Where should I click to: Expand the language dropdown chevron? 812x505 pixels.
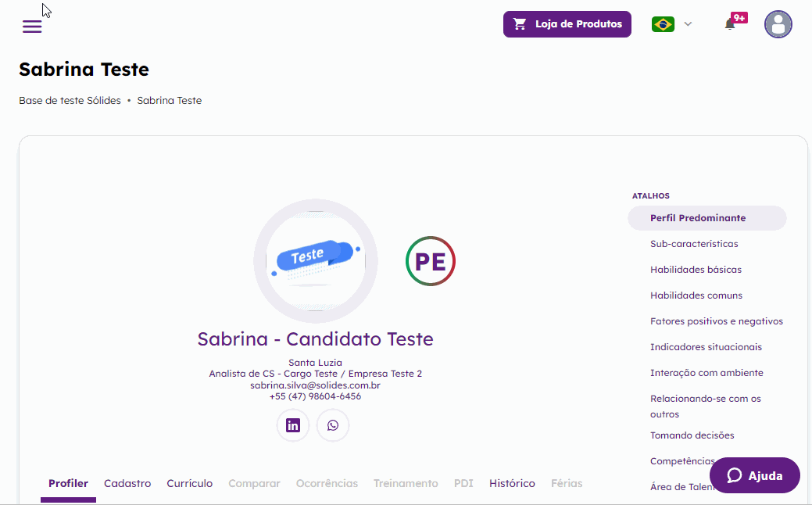(x=688, y=24)
